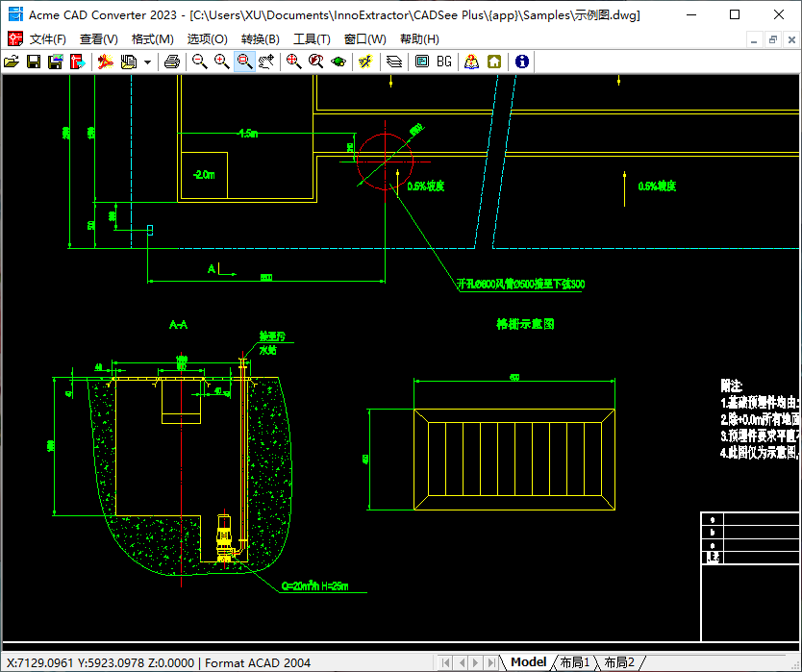This screenshot has width=802, height=672.
Task: Click the Zoom previous icon
Action: [x=316, y=62]
